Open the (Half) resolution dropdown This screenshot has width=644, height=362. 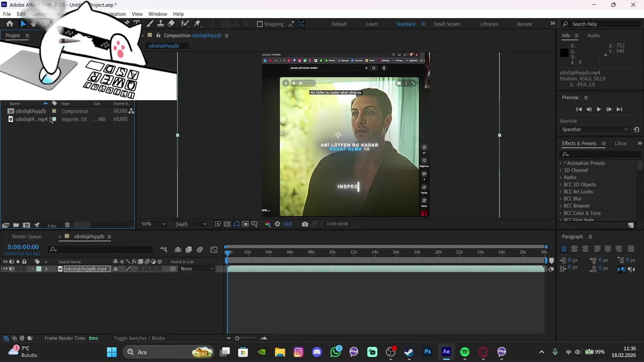191,224
